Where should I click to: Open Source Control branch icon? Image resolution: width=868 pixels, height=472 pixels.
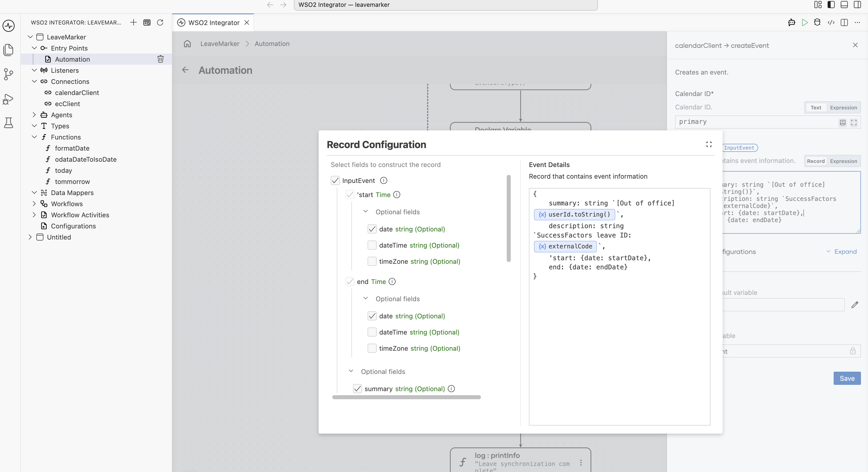coord(8,74)
